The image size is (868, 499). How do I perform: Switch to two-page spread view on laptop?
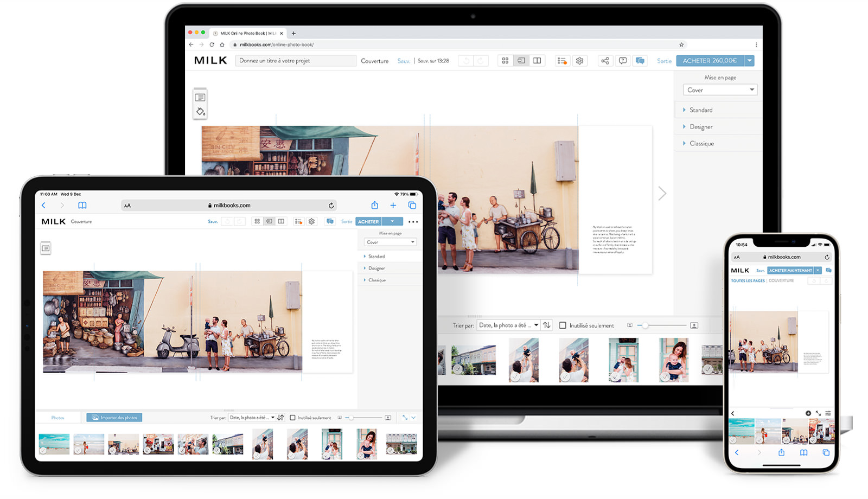pos(537,61)
